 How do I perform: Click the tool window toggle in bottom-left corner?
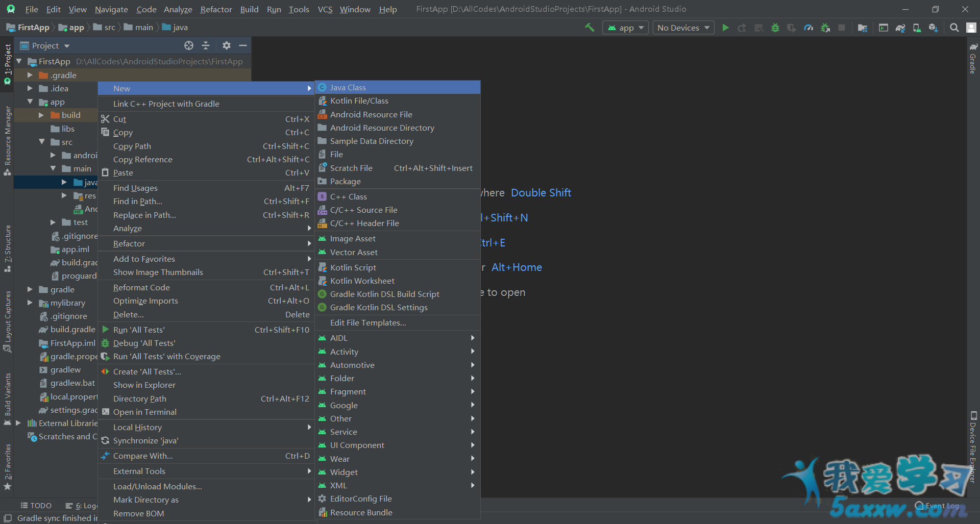pyautogui.click(x=7, y=518)
